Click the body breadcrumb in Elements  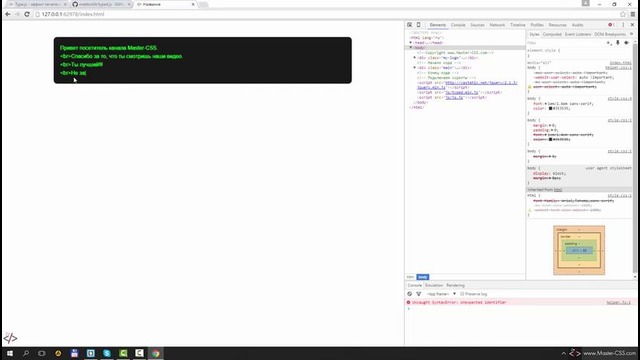point(423,277)
